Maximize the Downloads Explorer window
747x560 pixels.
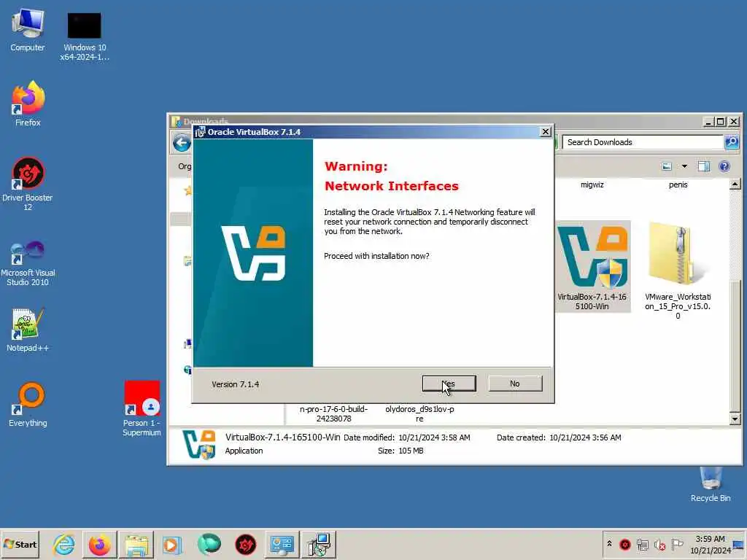pyautogui.click(x=721, y=122)
